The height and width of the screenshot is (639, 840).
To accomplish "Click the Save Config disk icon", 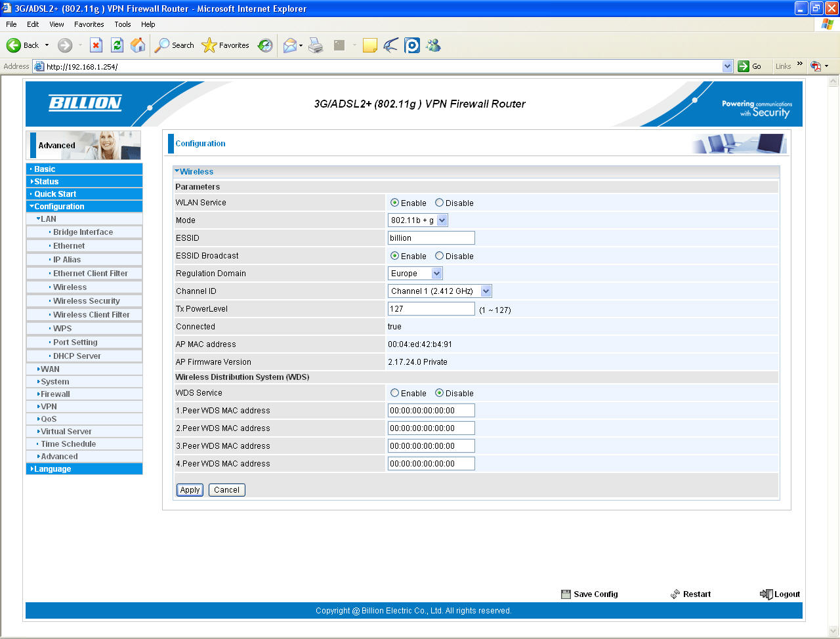I will (566, 594).
